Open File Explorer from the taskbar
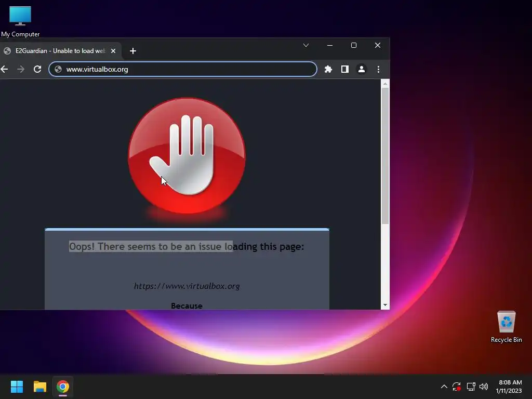 [x=39, y=387]
